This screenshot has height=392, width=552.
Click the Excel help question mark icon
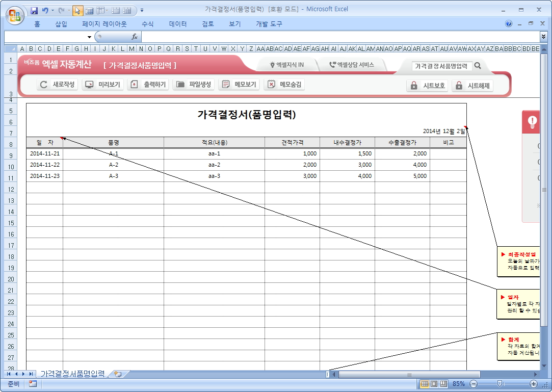(509, 24)
